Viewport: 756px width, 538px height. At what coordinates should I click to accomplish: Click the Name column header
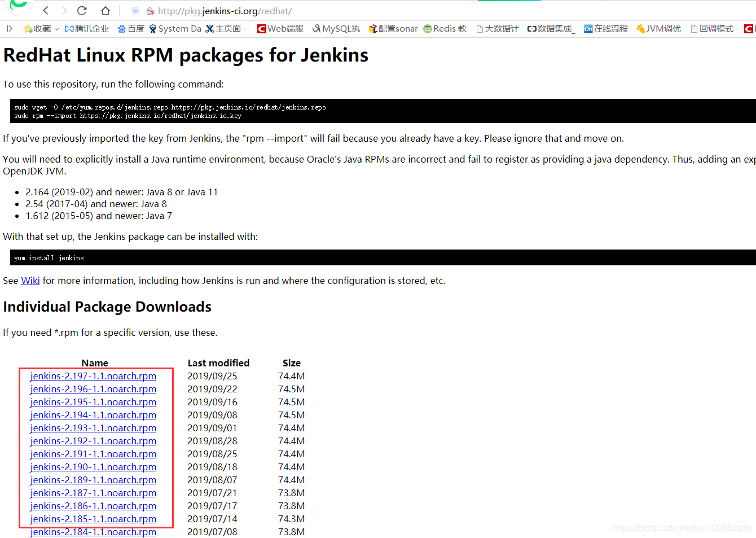pos(95,363)
